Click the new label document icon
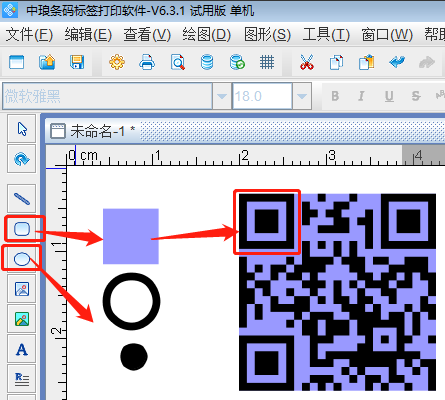This screenshot has width=445, height=400. tap(16, 62)
